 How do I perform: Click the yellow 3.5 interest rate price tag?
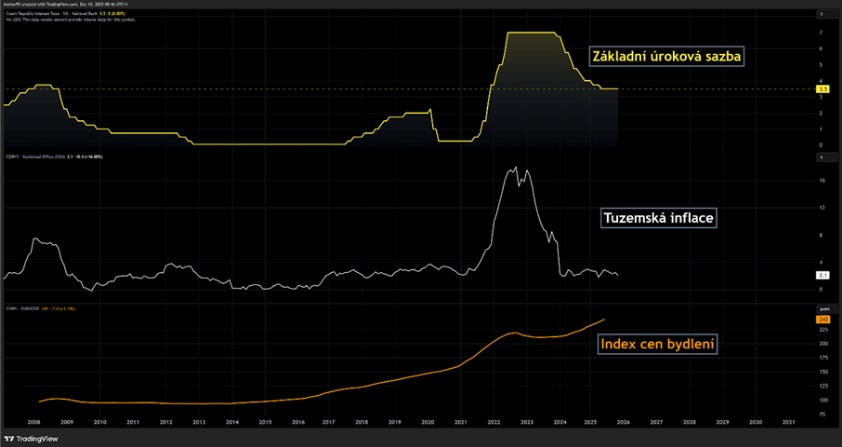[822, 89]
